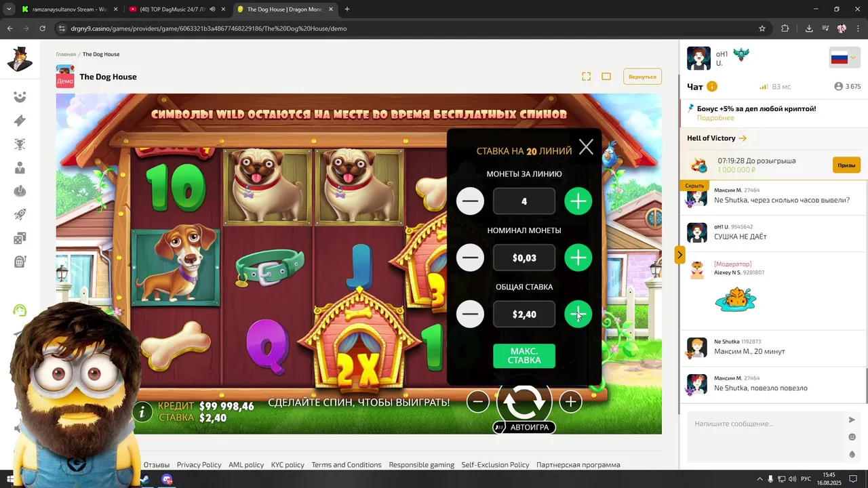Click the Призы prizes button
Screen dimensions: 868x488
click(x=846, y=165)
